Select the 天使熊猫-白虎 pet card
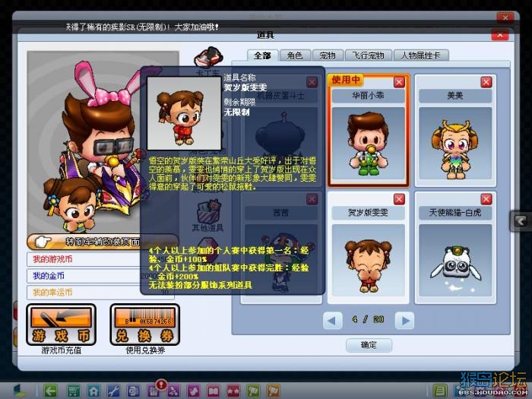 455,247
